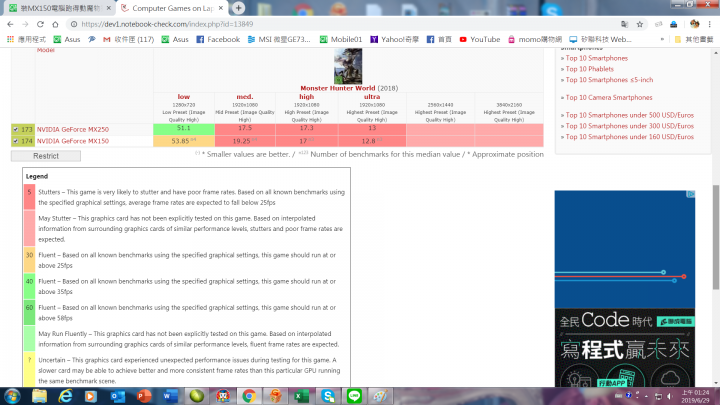Uncheck the GeForce MX250 row checkbox
Screen dimensions: 720x405
click(16, 129)
